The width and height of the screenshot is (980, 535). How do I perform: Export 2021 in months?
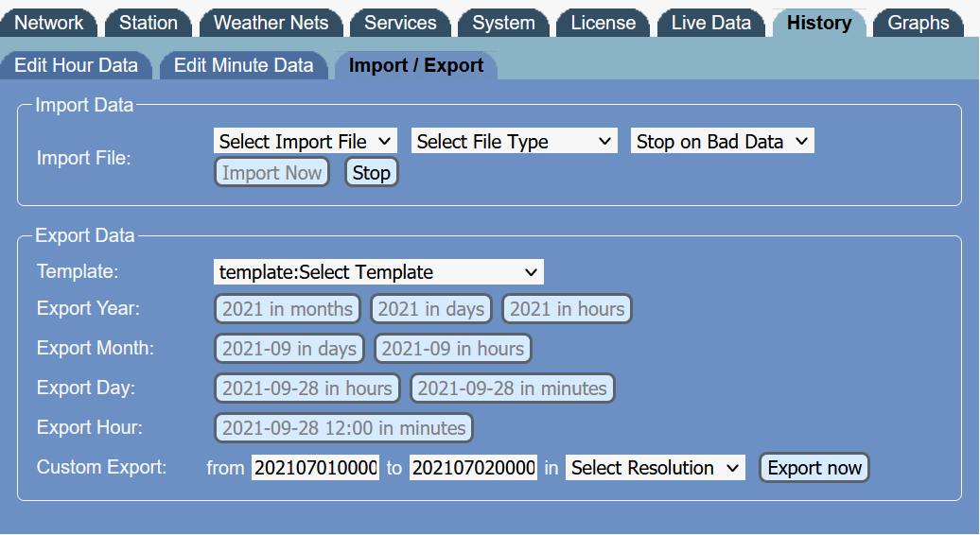click(x=288, y=309)
